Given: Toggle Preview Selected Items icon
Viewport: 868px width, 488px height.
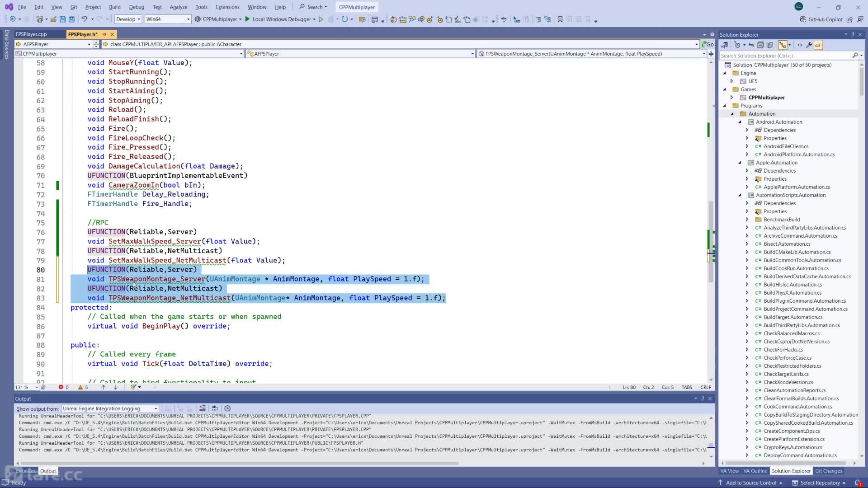Looking at the screenshot, I should coord(818,45).
